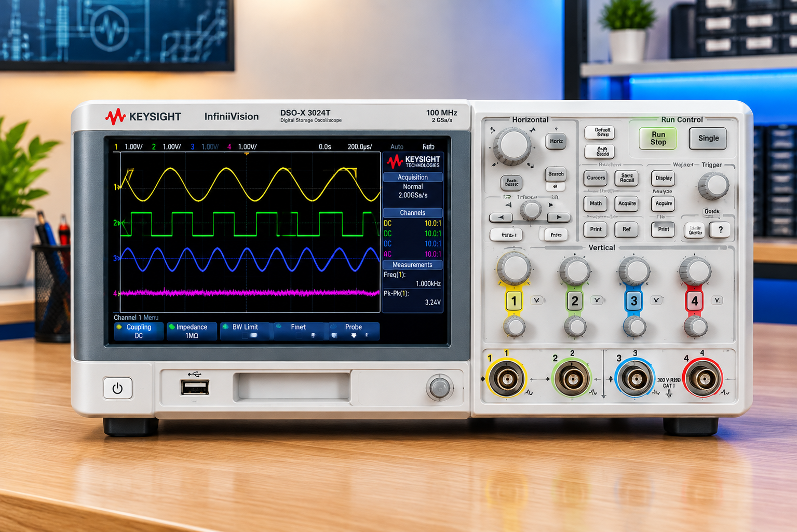The height and width of the screenshot is (532, 797).
Task: Click the Display key
Action: pos(664,178)
